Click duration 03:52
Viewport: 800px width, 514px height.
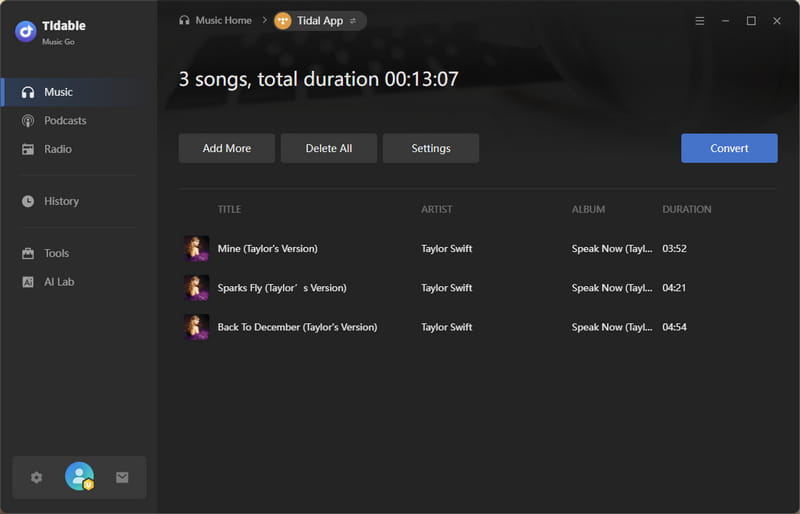(x=674, y=249)
